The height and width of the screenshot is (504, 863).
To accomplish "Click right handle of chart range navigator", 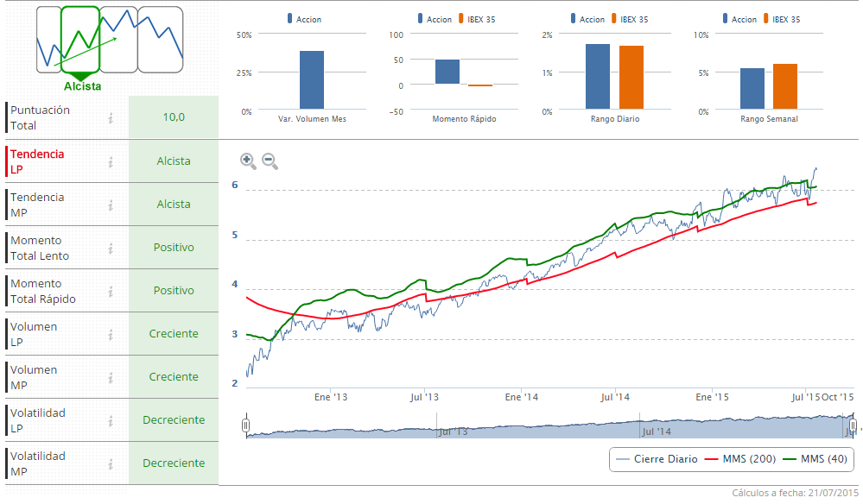I will (853, 425).
